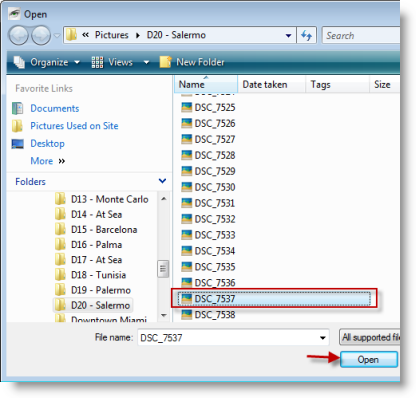
Task: Select file DSC_7533
Action: click(x=208, y=235)
